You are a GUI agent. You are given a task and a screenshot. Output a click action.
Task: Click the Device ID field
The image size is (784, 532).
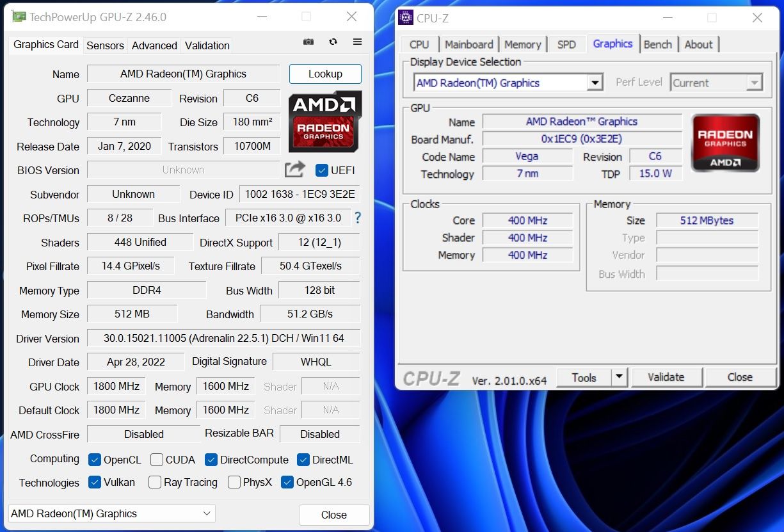[300, 194]
